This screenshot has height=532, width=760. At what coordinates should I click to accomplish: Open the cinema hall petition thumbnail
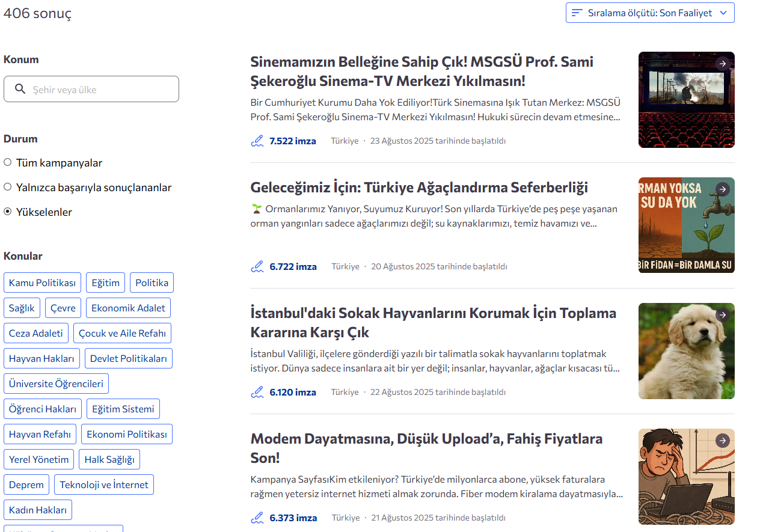pos(687,100)
